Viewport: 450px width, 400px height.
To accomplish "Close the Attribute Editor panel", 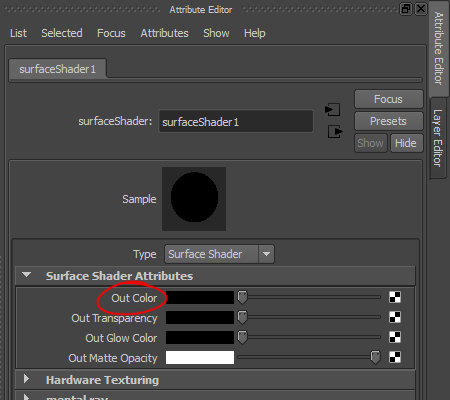I will (421, 9).
